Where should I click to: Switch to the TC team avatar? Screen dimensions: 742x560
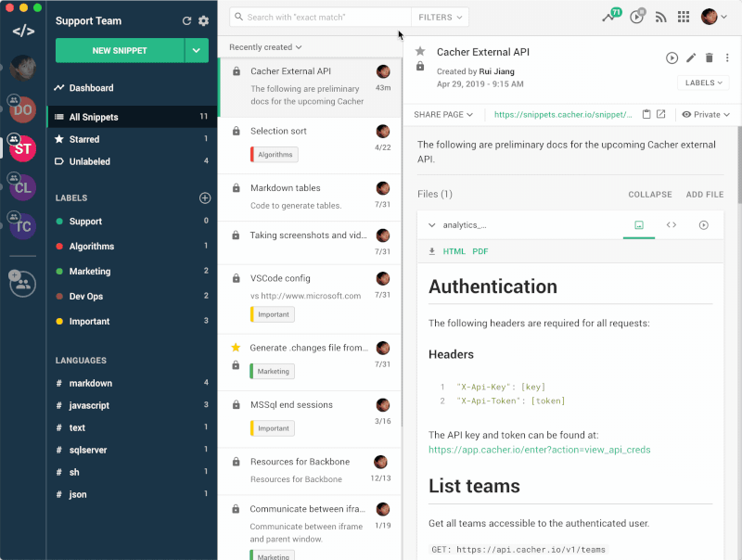click(x=22, y=226)
